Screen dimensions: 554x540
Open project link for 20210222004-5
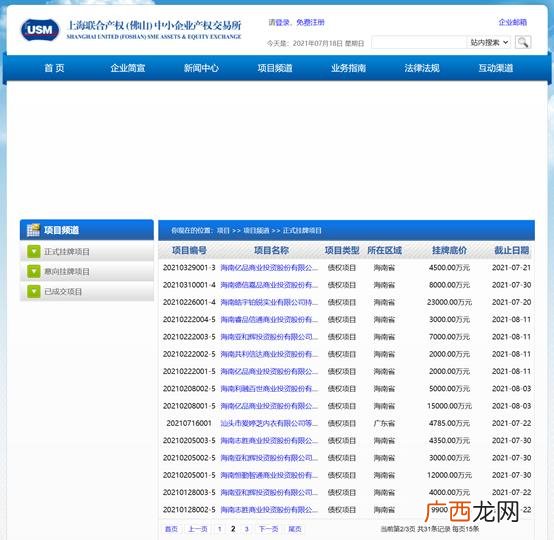(269, 319)
